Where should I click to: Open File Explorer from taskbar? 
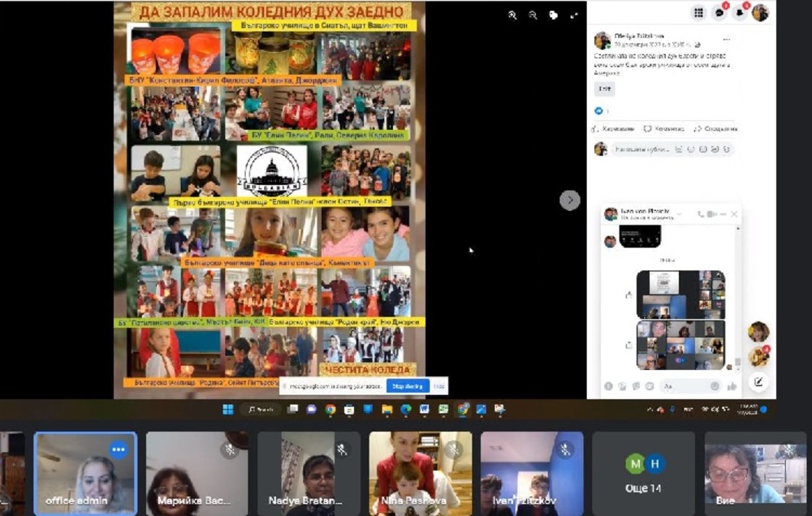tap(387, 410)
